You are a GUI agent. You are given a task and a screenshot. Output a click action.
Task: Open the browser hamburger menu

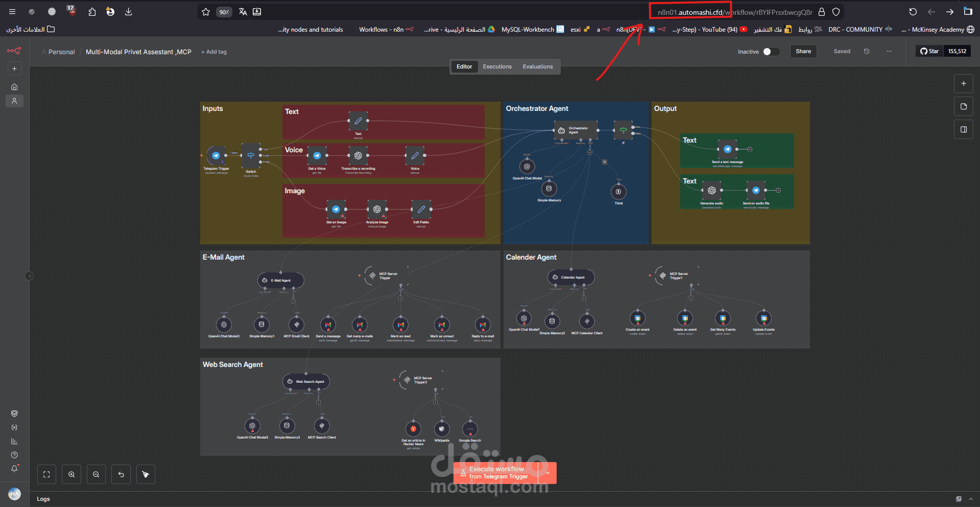pos(12,12)
